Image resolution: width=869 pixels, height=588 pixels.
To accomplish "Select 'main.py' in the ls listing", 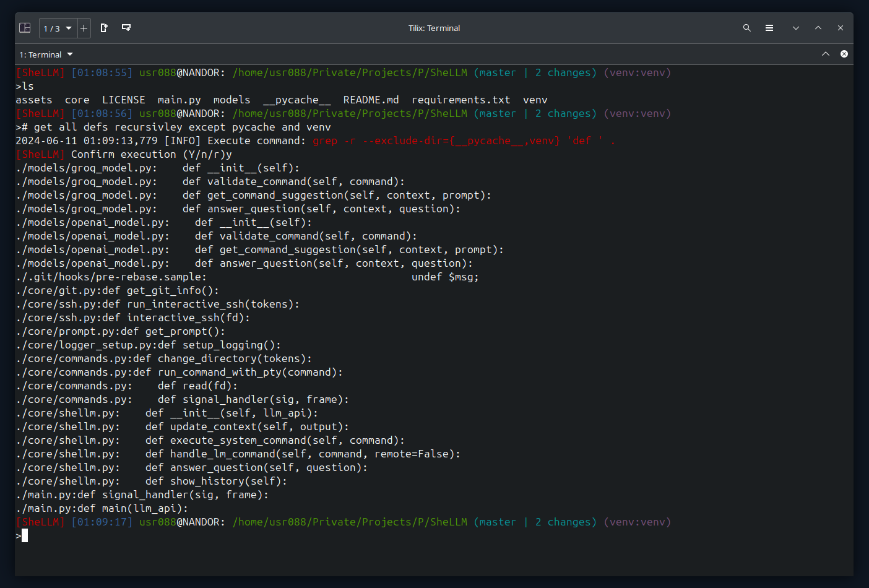I will [x=179, y=100].
